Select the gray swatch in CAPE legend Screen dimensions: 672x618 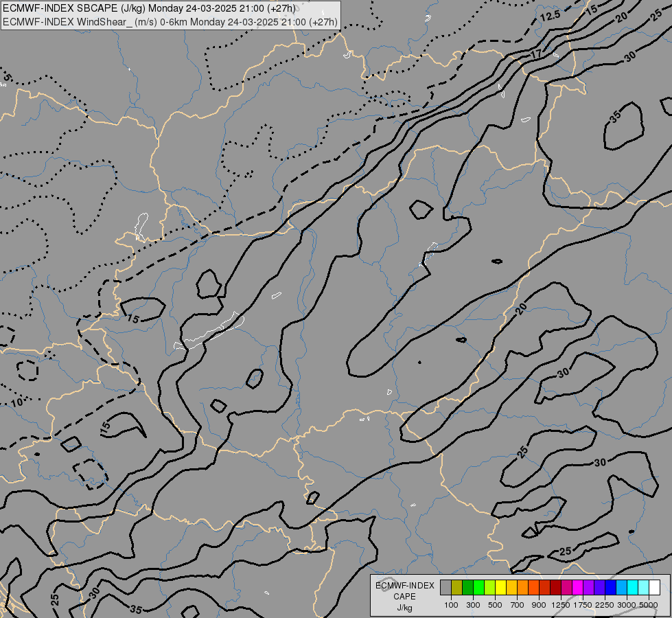pyautogui.click(x=445, y=587)
